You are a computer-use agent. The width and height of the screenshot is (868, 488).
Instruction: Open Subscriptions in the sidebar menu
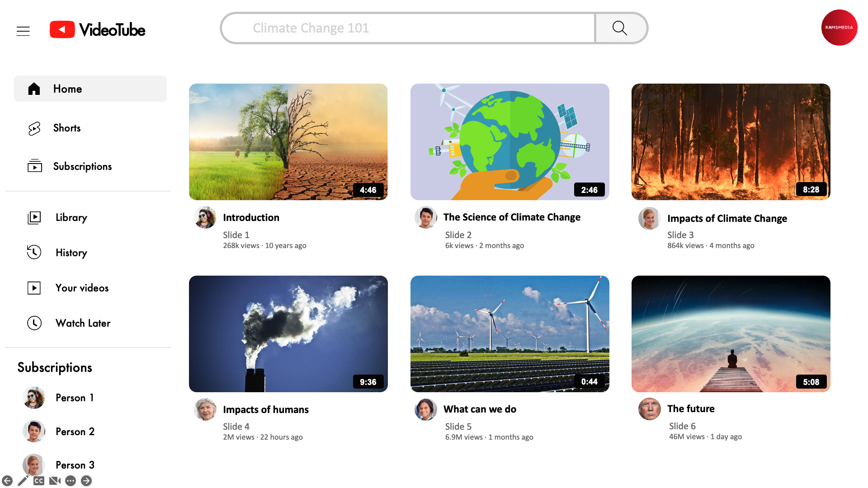(x=82, y=166)
